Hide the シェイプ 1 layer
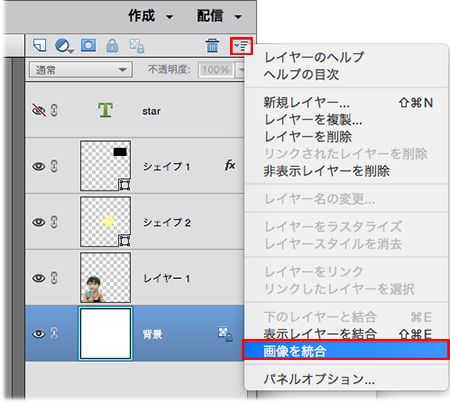 pos(38,166)
